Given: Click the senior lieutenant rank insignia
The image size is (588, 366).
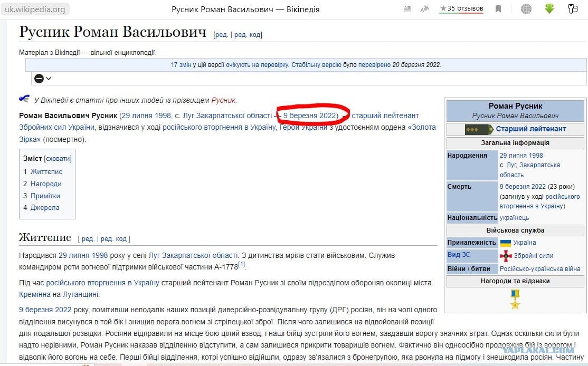Looking at the screenshot, I should coord(479,129).
